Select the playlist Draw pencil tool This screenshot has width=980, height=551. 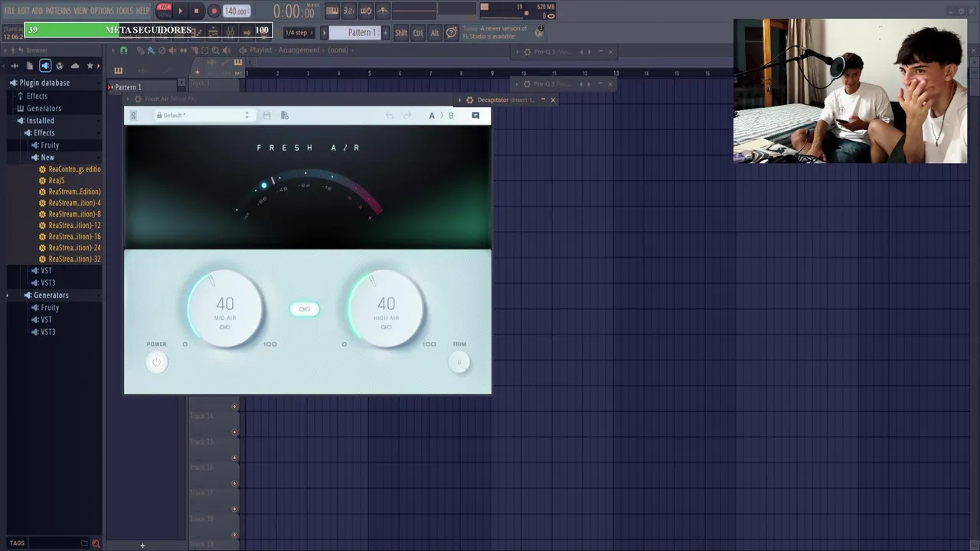[x=140, y=51]
